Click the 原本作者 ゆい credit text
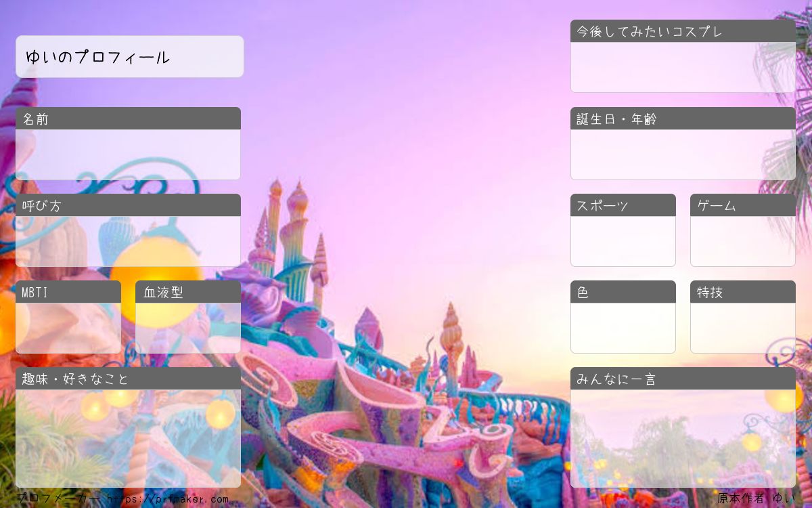The image size is (812, 508). pyautogui.click(x=756, y=499)
